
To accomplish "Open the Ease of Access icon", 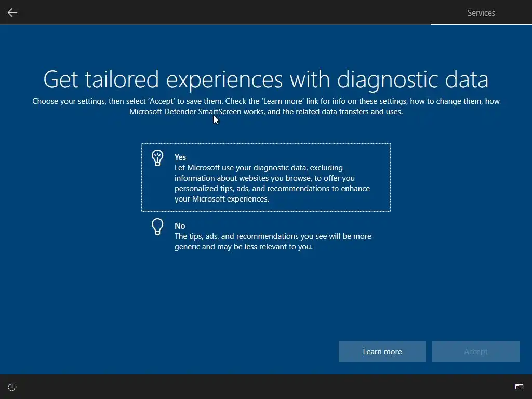I will click(x=12, y=387).
